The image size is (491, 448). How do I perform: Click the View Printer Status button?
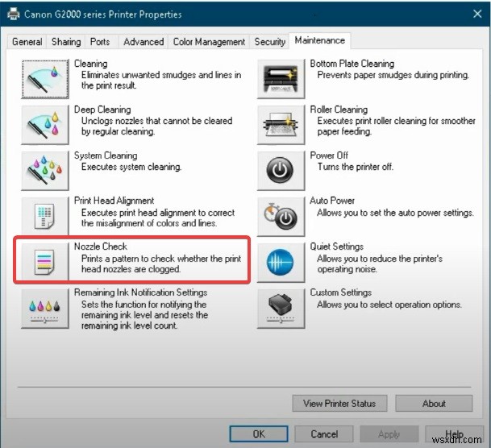click(x=339, y=403)
